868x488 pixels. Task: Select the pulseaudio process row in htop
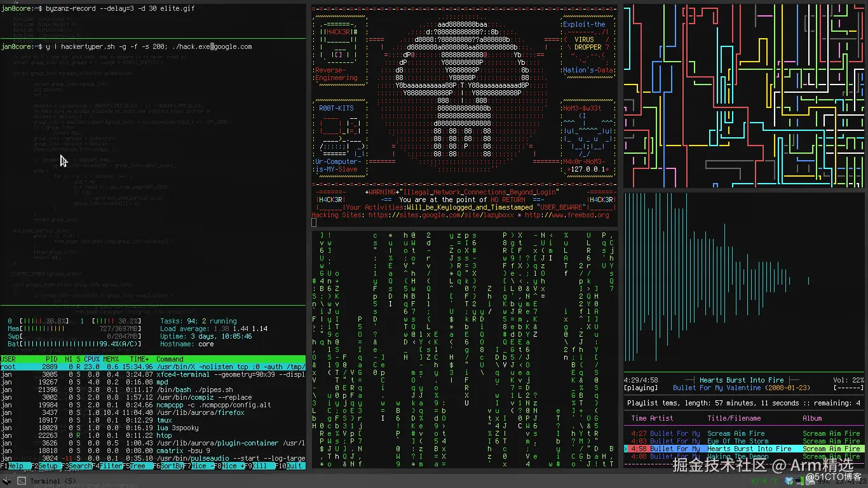pos(153,458)
